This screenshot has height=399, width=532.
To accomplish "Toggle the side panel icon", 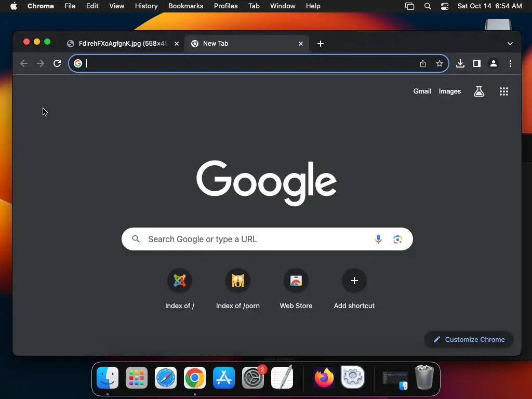I will pyautogui.click(x=477, y=63).
